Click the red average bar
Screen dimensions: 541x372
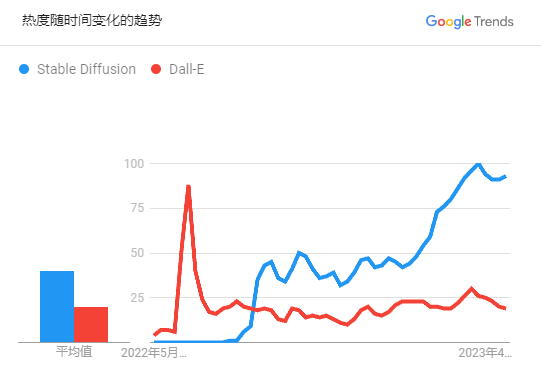91,324
